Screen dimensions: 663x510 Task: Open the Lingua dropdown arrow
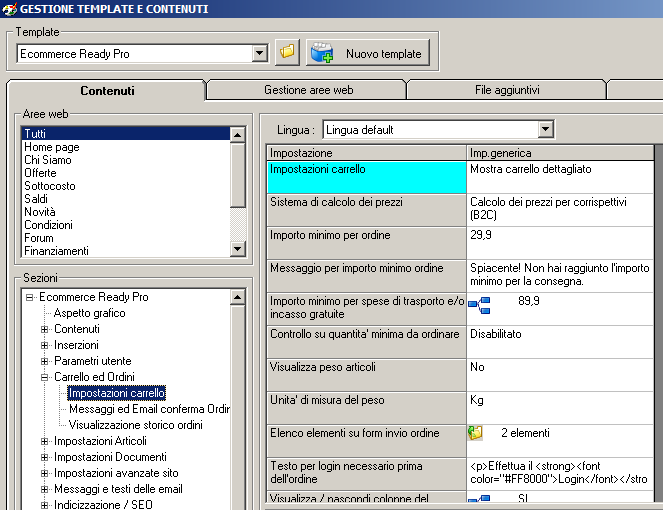[x=545, y=129]
